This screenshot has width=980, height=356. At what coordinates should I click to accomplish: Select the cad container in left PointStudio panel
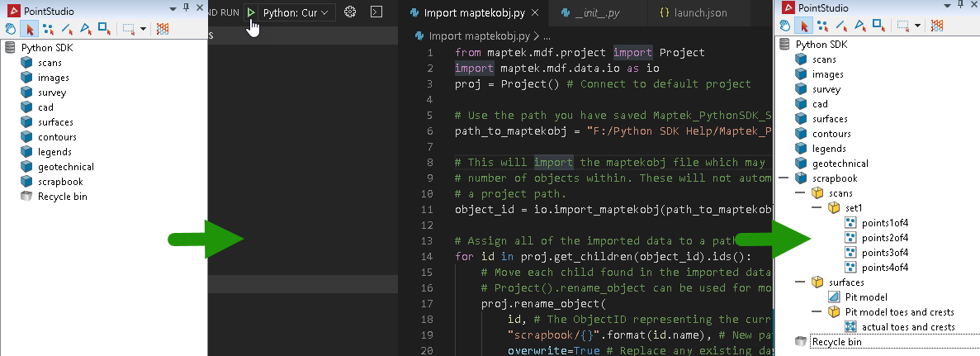point(45,107)
